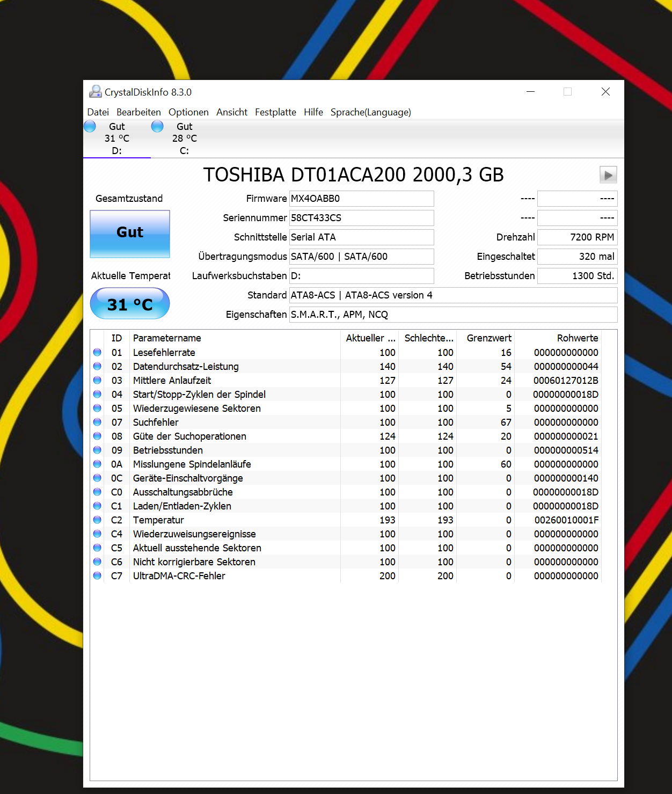The height and width of the screenshot is (794, 672).
Task: Click the Betriebsstunden value 1300 Std.
Action: tap(578, 276)
